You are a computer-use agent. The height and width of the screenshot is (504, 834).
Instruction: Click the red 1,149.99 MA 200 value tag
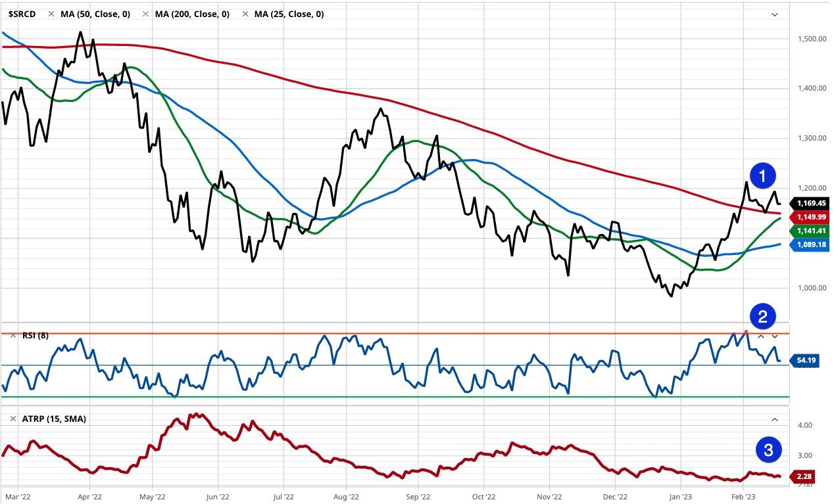coord(808,217)
